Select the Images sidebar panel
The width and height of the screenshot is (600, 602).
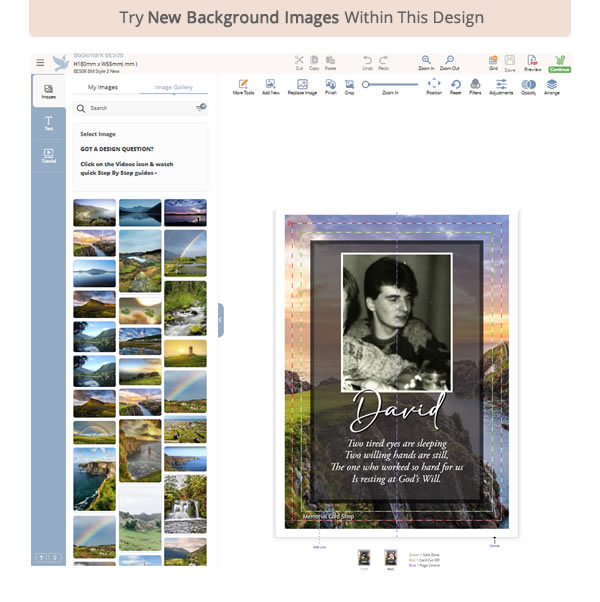(x=48, y=92)
